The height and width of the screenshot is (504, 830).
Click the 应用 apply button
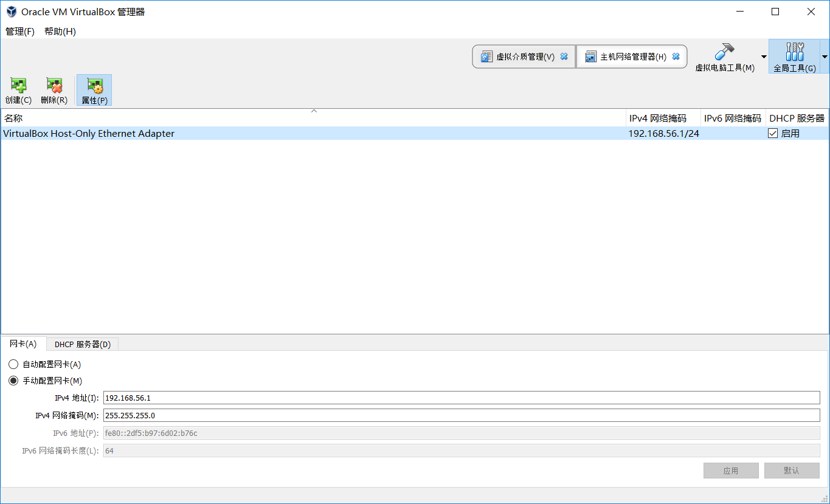[x=731, y=471]
